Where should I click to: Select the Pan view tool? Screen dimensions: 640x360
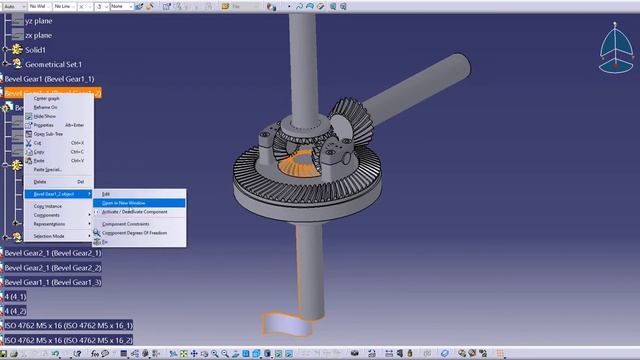click(x=194, y=353)
